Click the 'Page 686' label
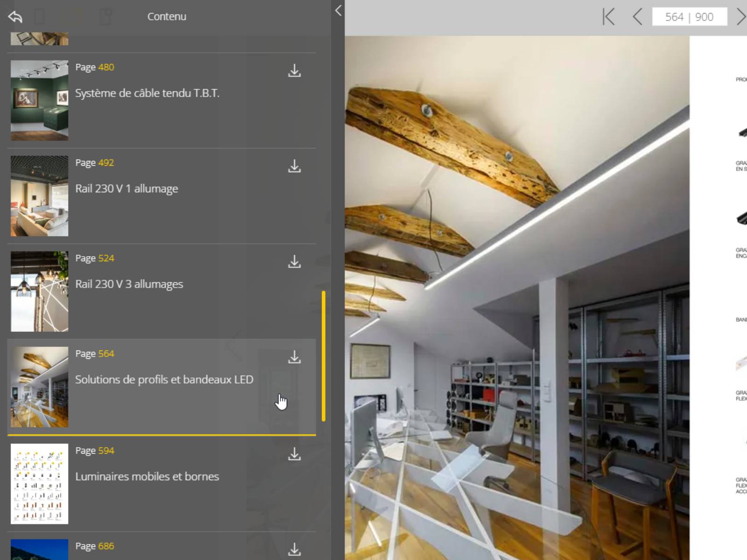This screenshot has height=560, width=747. (95, 546)
